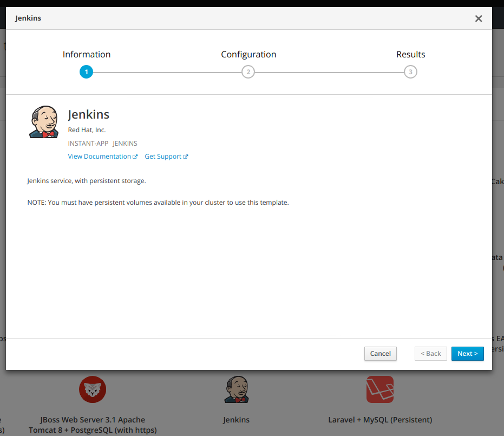Click external-link icon beside View Documentation
Screen dimensions: 504x436
coord(135,157)
